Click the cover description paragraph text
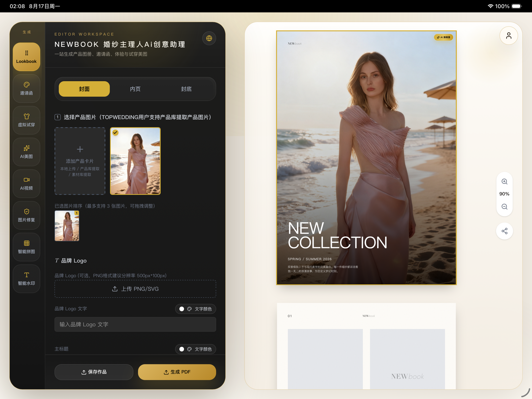 (323, 269)
